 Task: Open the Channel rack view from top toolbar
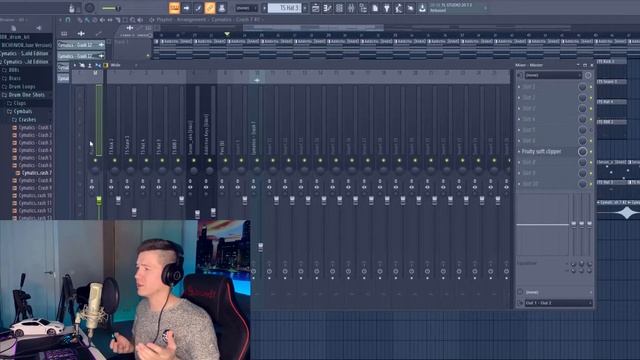(x=339, y=8)
